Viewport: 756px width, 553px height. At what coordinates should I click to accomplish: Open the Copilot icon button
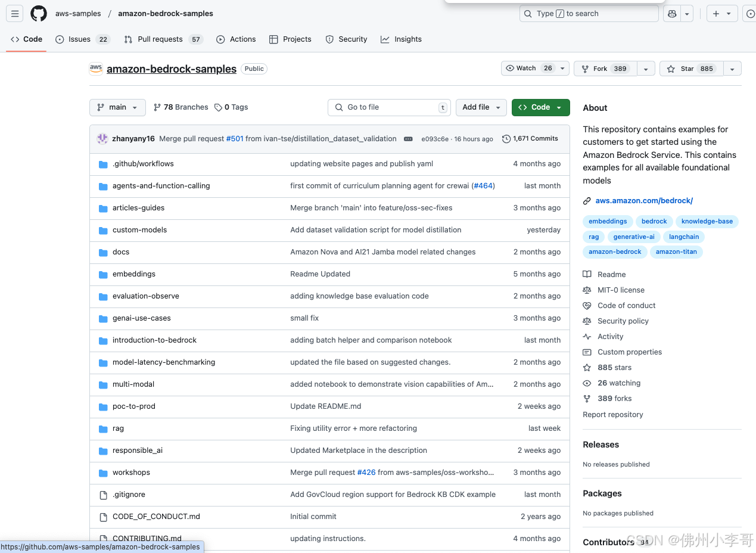(x=672, y=14)
